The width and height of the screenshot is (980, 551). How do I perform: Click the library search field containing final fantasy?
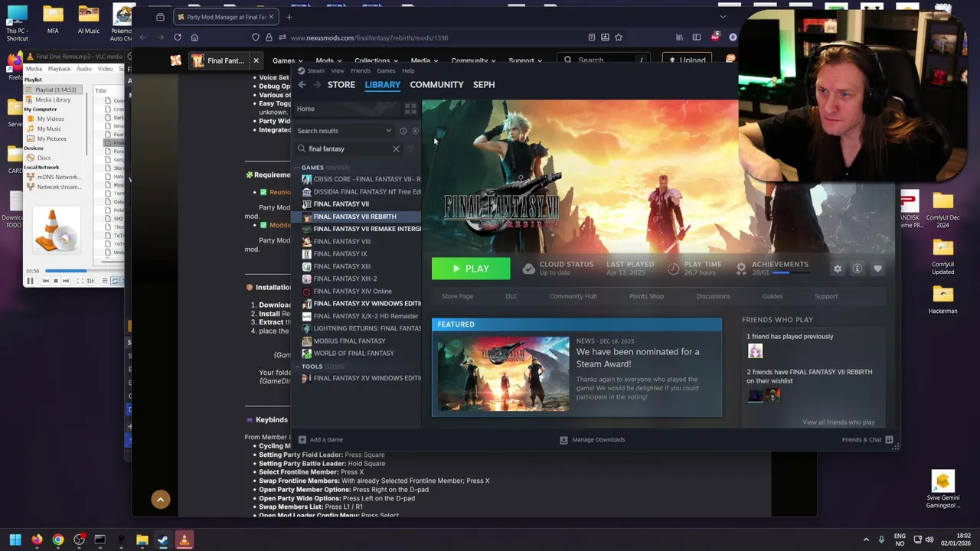(348, 148)
